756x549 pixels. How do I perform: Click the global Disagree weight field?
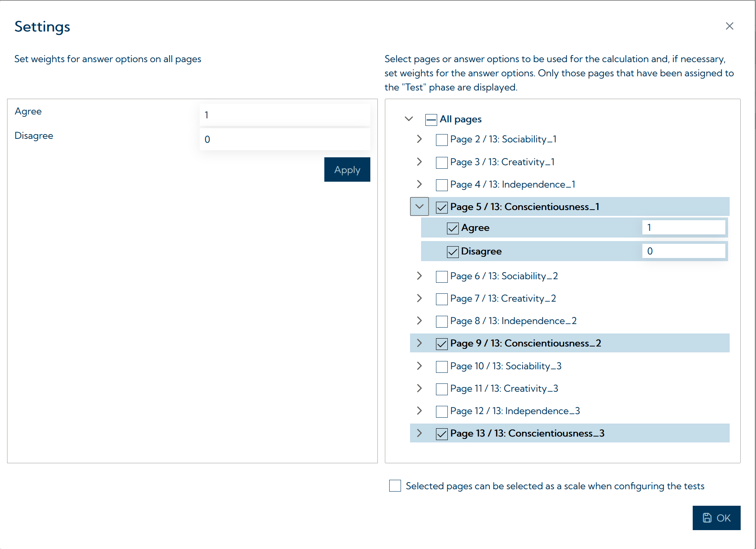pyautogui.click(x=285, y=140)
